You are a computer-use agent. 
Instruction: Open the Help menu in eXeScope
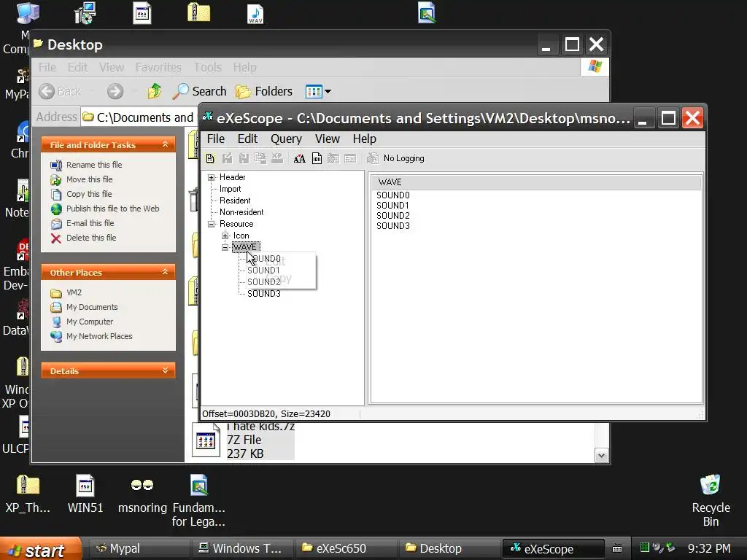pos(365,139)
